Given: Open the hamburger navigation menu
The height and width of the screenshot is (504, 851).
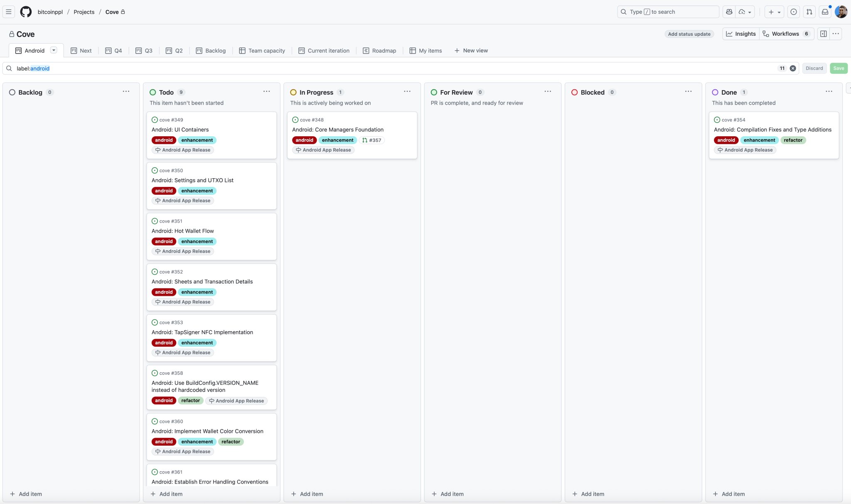Looking at the screenshot, I should [8, 12].
